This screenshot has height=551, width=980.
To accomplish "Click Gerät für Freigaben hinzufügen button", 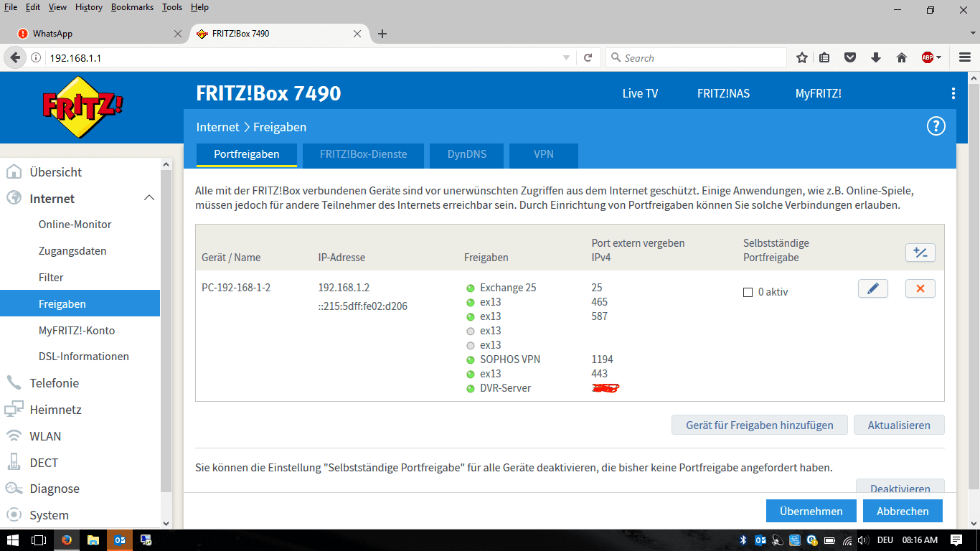I will [760, 425].
